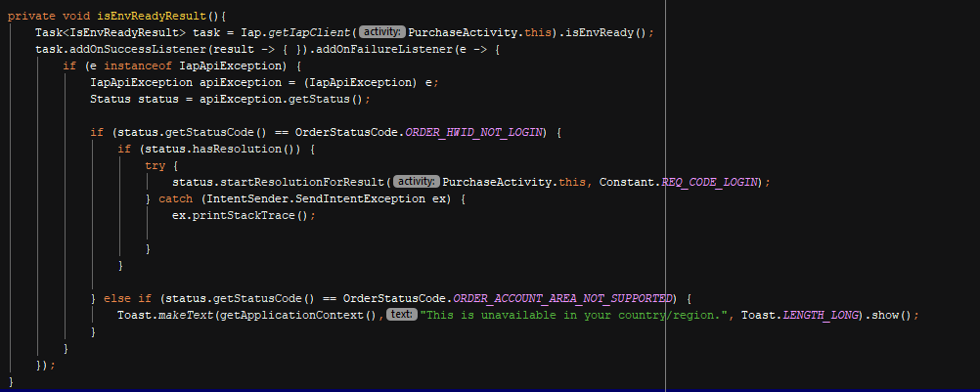980x392 pixels.
Task: Click getApplicationContext() argument
Action: coord(296,315)
